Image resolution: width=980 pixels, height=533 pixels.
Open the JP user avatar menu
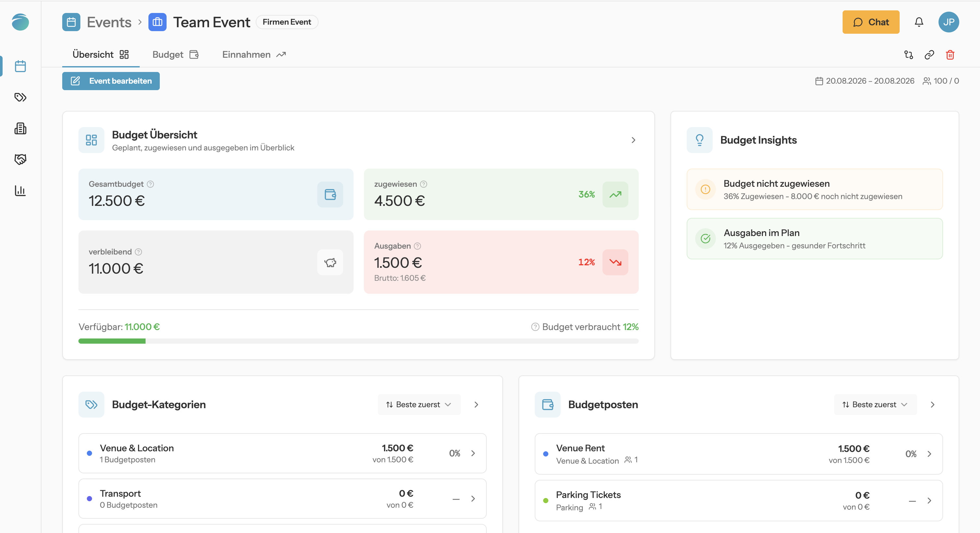(949, 22)
